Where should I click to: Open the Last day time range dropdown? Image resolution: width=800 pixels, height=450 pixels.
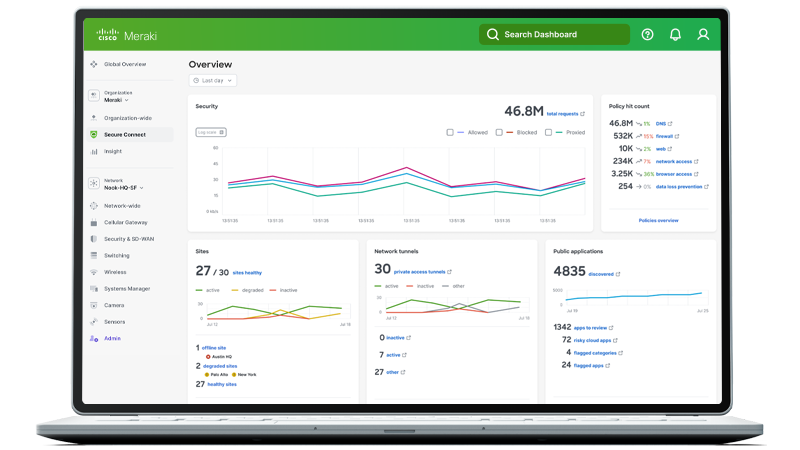[x=213, y=81]
